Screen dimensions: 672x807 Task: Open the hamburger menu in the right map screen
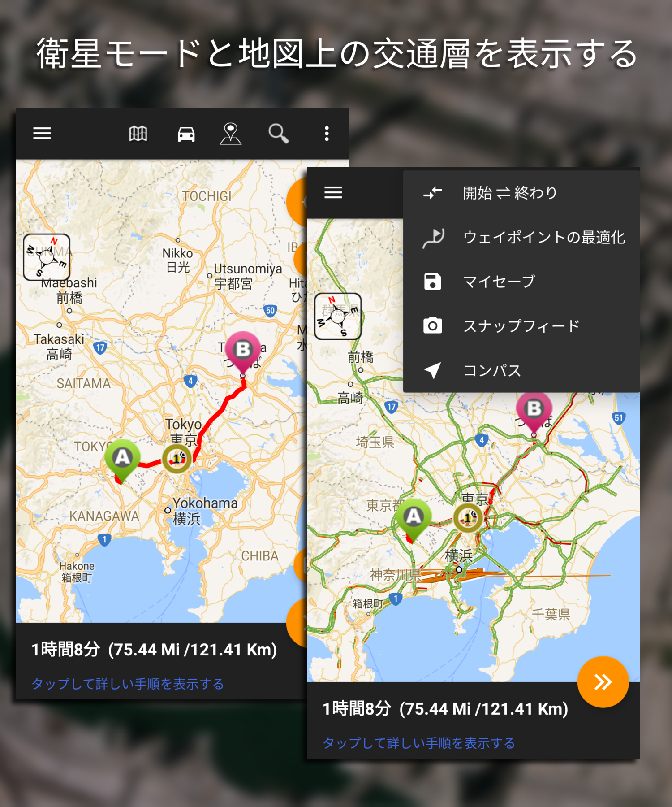click(x=333, y=192)
